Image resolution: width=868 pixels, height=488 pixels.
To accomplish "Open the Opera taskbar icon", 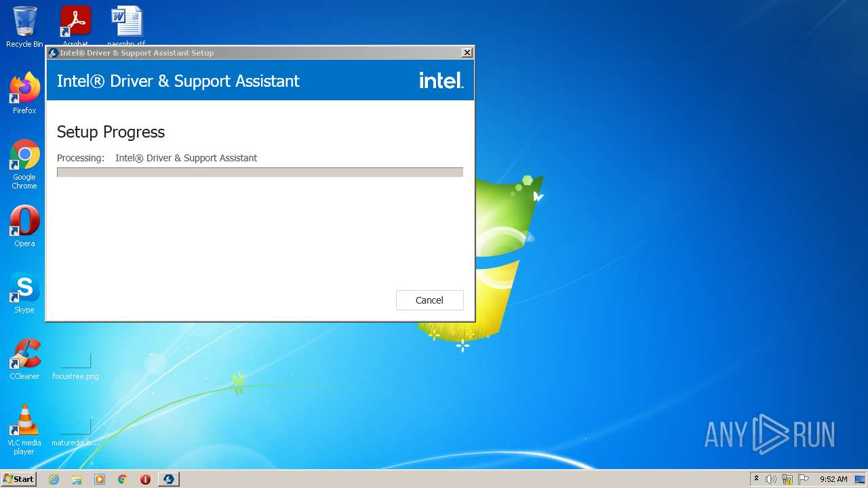I will point(145,479).
